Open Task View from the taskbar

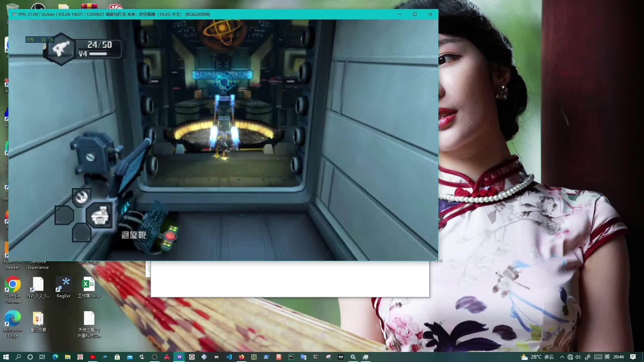click(42, 357)
